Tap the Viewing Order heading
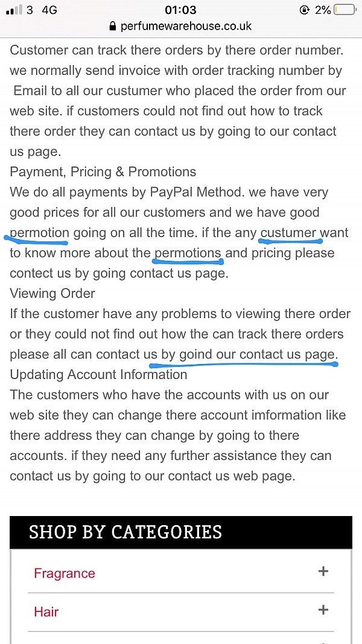The image size is (362, 644). [x=52, y=293]
